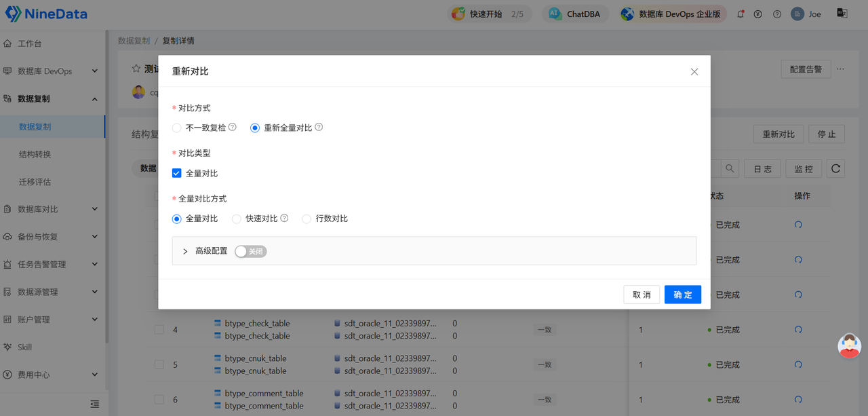Expand the 任务告警管理 sidebar menu

coord(52,265)
